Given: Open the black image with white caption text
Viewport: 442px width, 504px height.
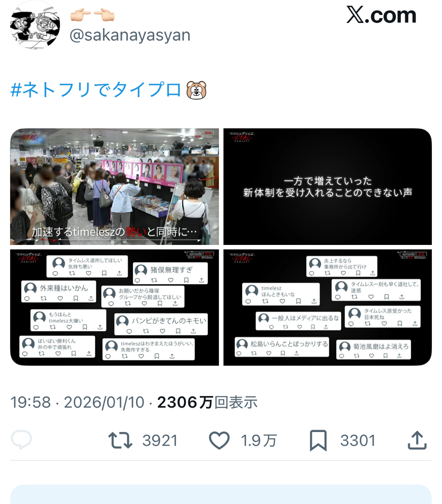Looking at the screenshot, I should click(327, 187).
